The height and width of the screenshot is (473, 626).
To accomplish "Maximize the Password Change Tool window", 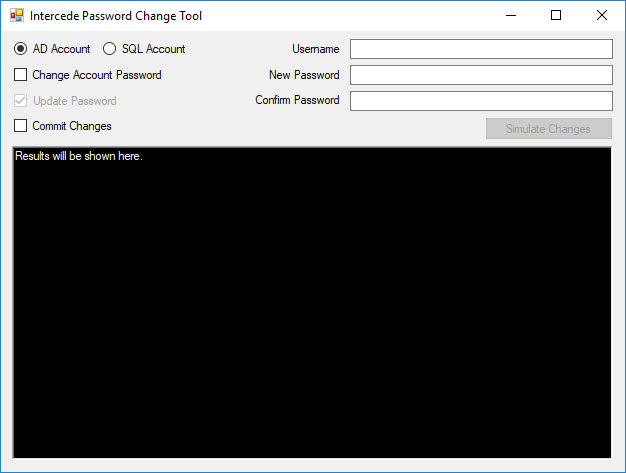I will tap(556, 16).
